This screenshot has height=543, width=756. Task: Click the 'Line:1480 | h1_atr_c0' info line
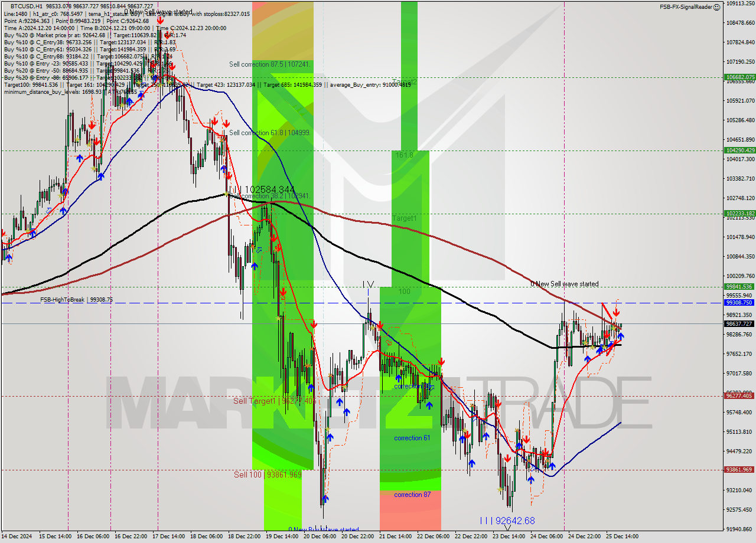pyautogui.click(x=126, y=14)
